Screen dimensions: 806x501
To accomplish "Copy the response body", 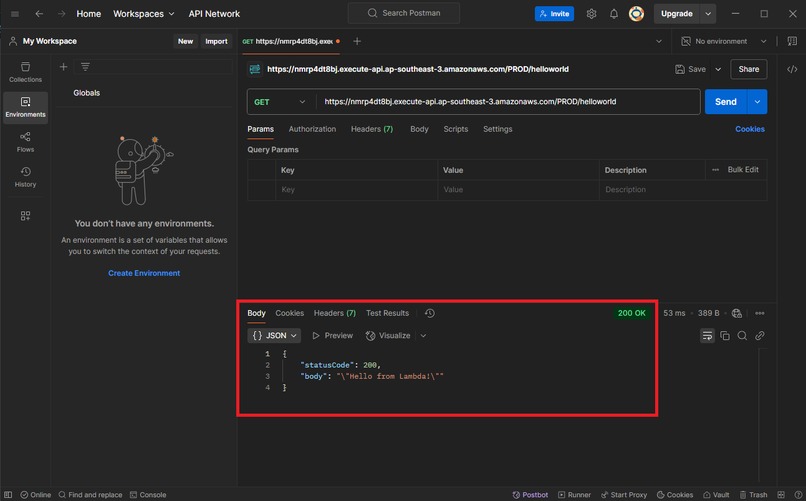I will 725,336.
